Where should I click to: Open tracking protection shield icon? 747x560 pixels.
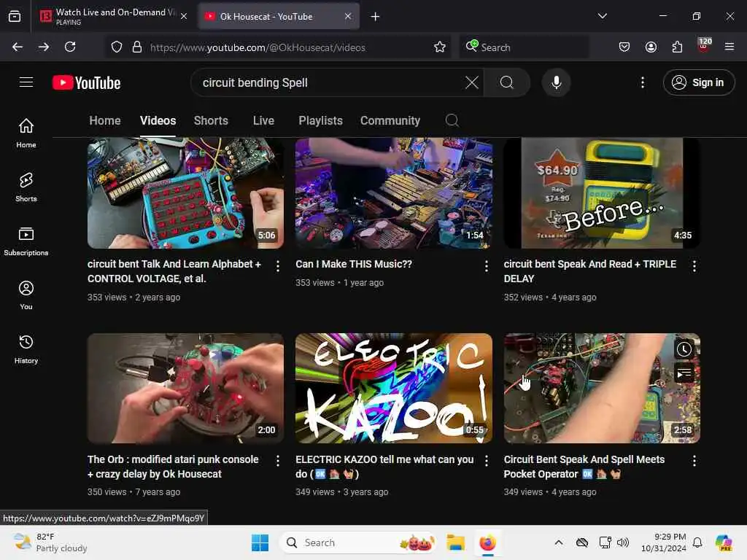[117, 47]
